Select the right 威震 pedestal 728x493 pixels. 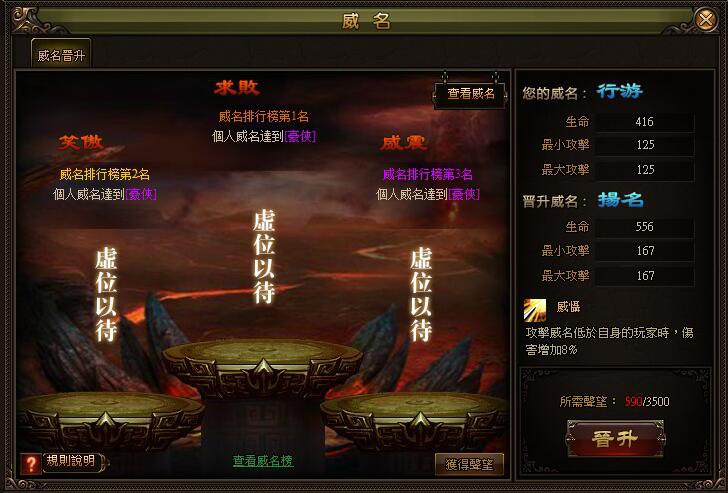pyautogui.click(x=414, y=420)
